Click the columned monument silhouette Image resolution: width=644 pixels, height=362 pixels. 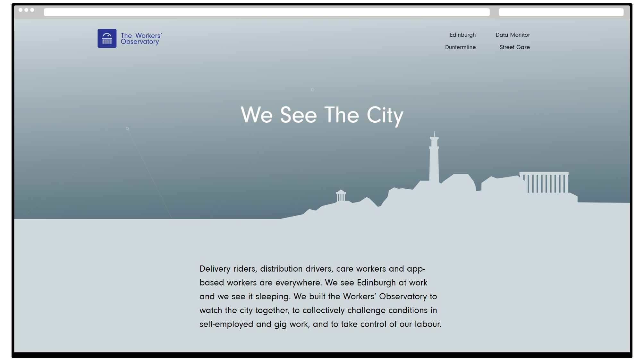click(x=545, y=183)
